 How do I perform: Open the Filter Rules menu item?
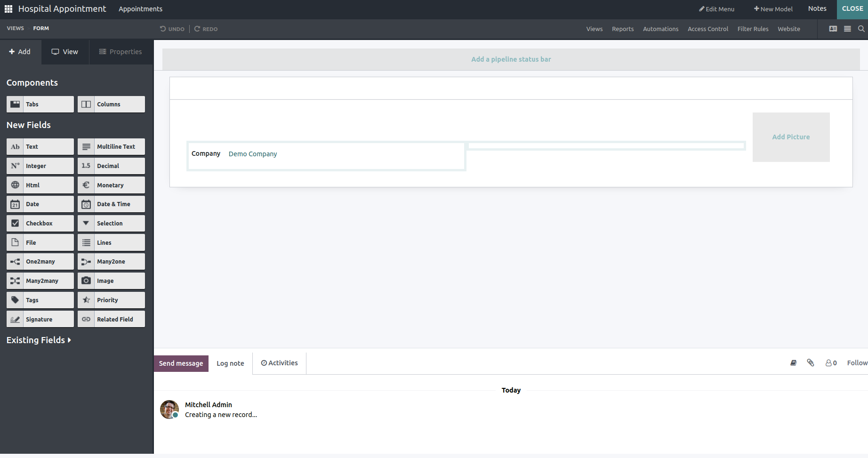753,29
